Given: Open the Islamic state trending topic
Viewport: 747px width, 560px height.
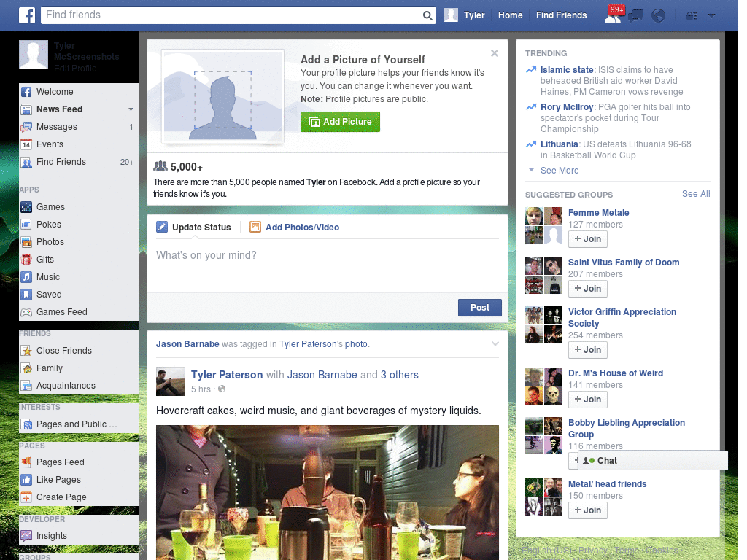Looking at the screenshot, I should [566, 70].
